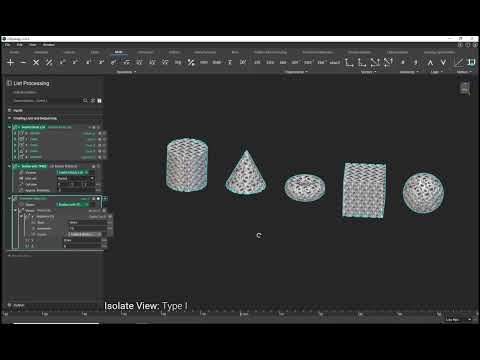Click the highlighted green matrix icon at ribbon end
This screenshot has width=480, height=360.
pyautogui.click(x=471, y=62)
